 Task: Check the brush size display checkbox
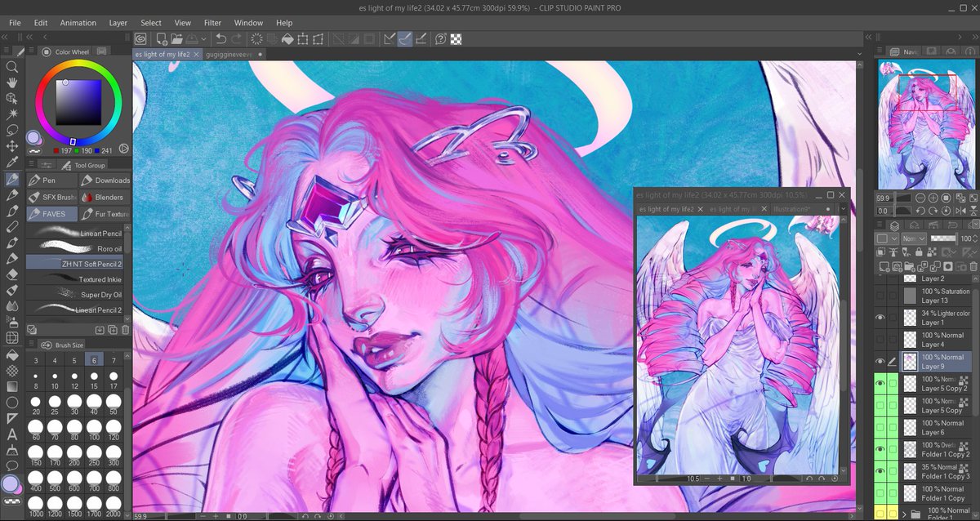pos(31,329)
